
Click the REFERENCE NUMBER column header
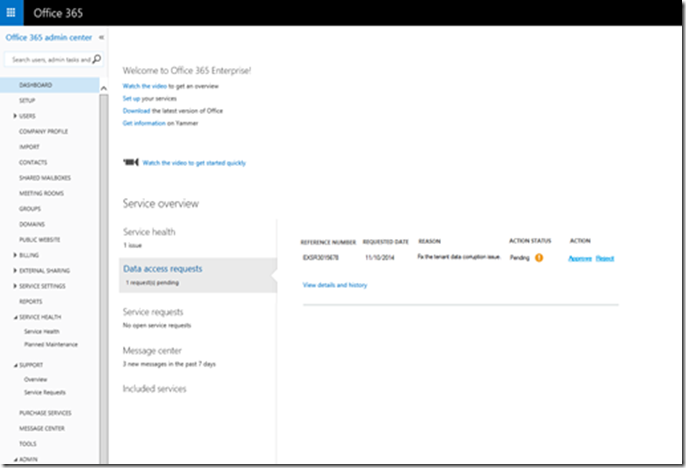tap(328, 242)
